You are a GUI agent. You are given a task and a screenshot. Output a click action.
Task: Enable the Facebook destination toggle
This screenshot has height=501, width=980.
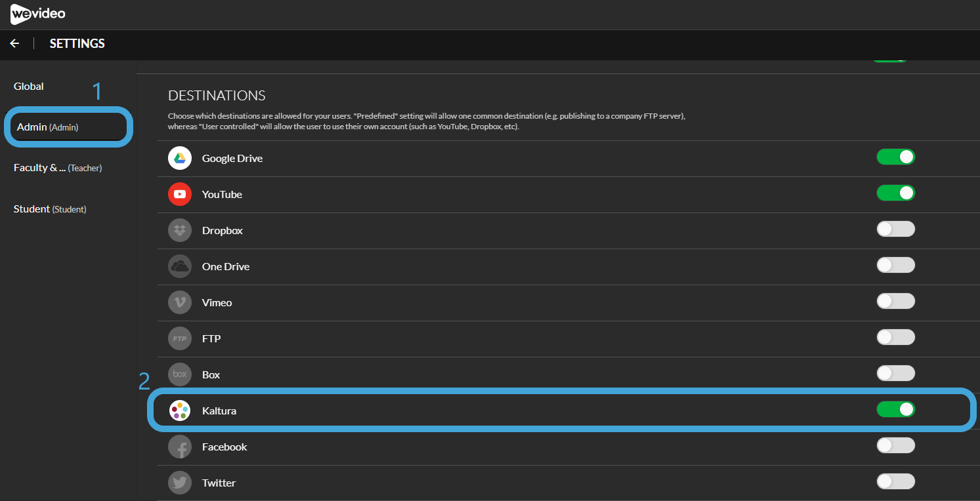coord(895,445)
